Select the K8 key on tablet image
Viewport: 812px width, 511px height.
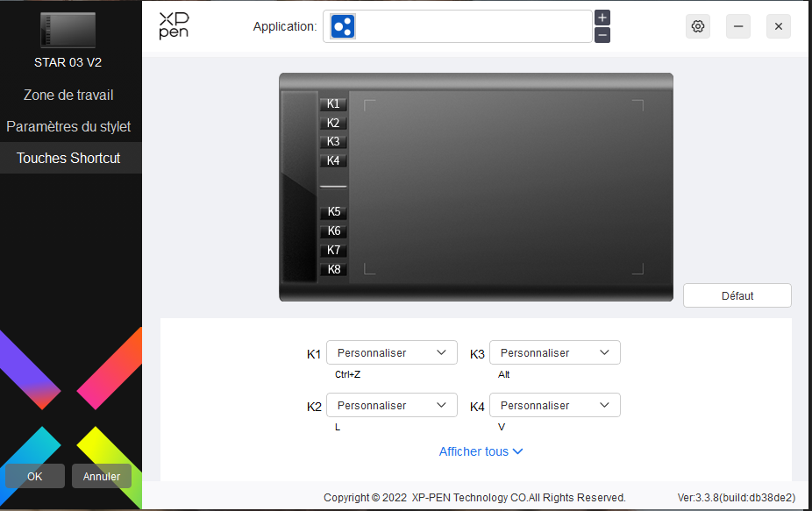(x=333, y=270)
